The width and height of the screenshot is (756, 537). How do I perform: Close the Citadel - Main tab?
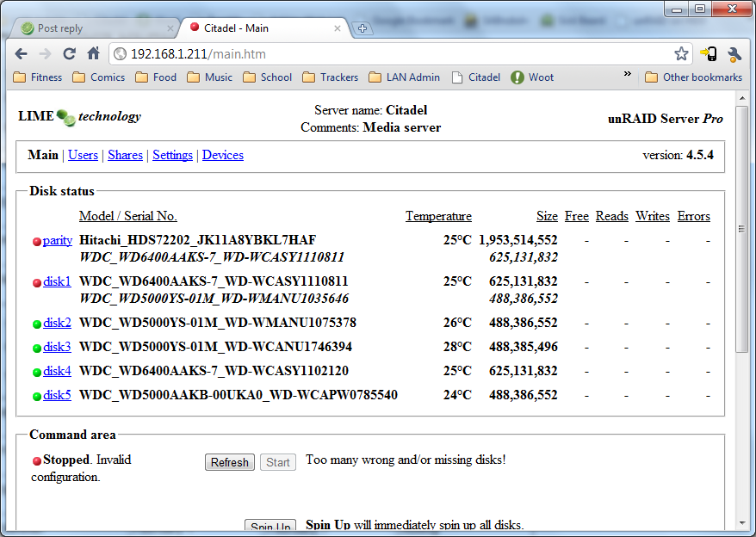[338, 28]
